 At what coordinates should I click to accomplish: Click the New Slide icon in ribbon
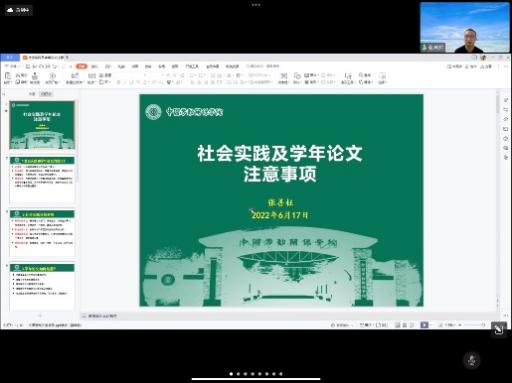click(x=74, y=76)
